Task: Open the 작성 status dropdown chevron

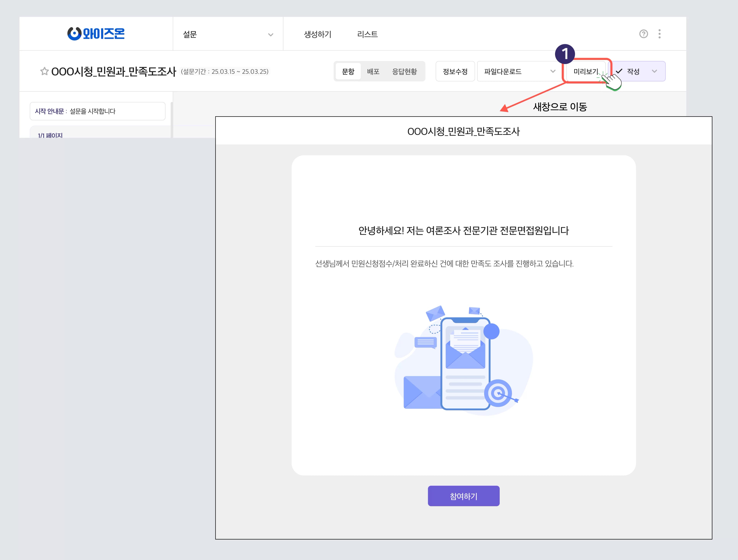Action: [654, 71]
